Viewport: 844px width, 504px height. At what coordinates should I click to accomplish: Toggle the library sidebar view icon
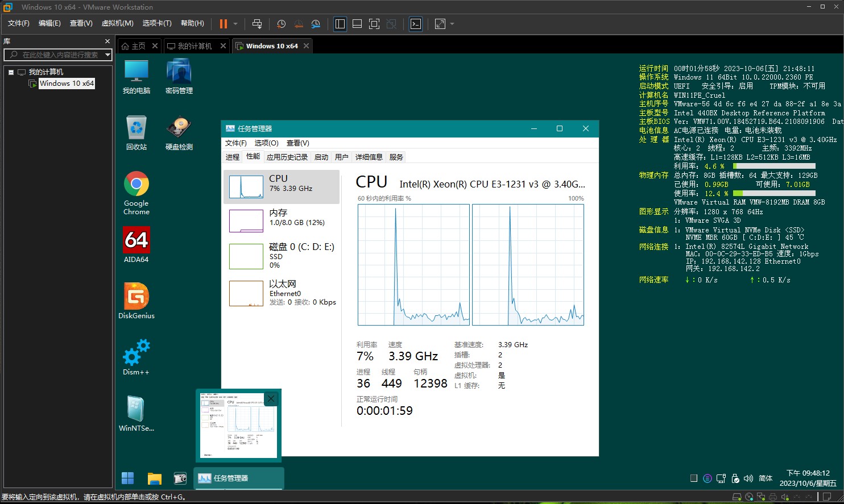340,24
